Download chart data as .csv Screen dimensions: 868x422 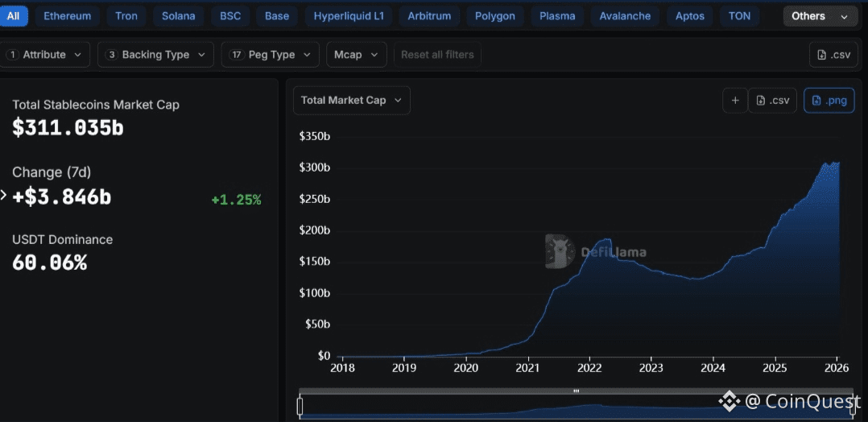pos(772,101)
